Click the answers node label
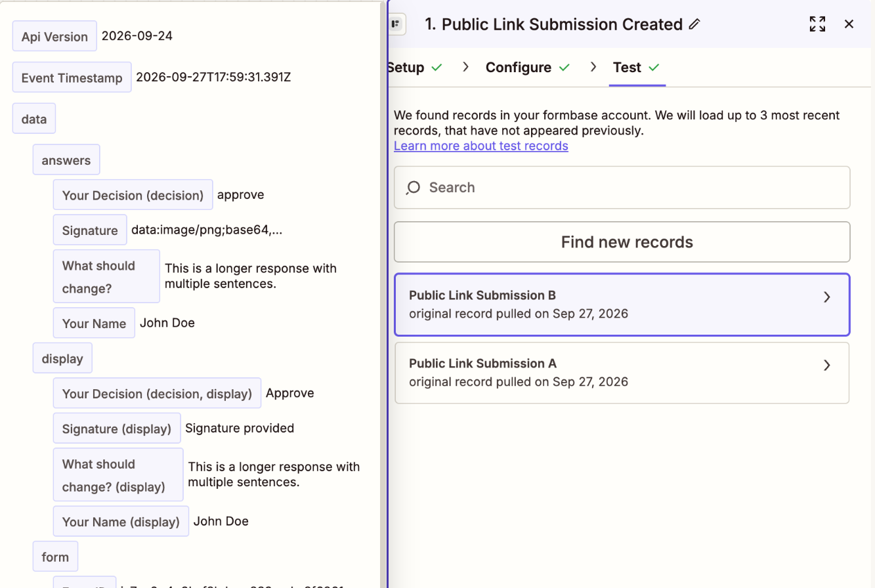The image size is (875, 588). [x=66, y=159]
